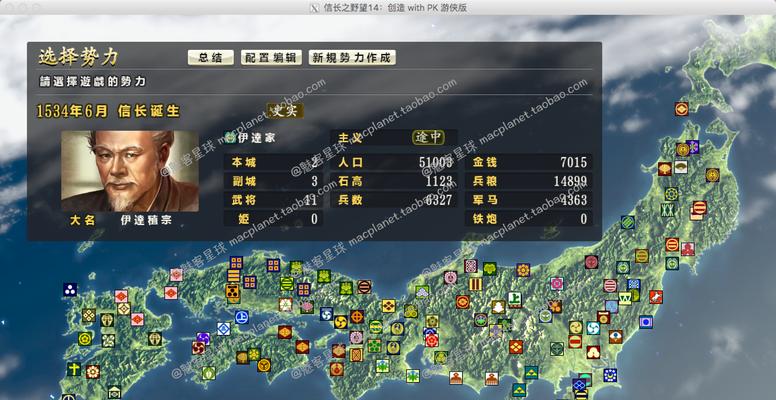Viewport: 776px width, 400px height.
Task: Click the 军马 horses row
Action: 529,200
